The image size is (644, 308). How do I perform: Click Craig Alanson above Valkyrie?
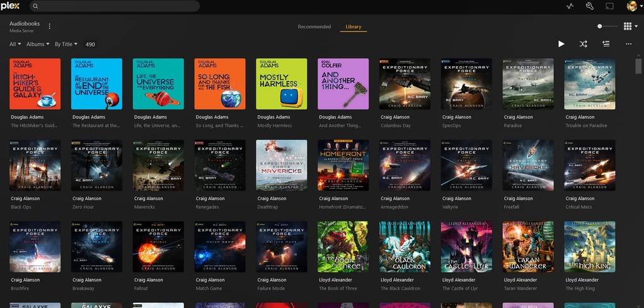click(x=457, y=199)
